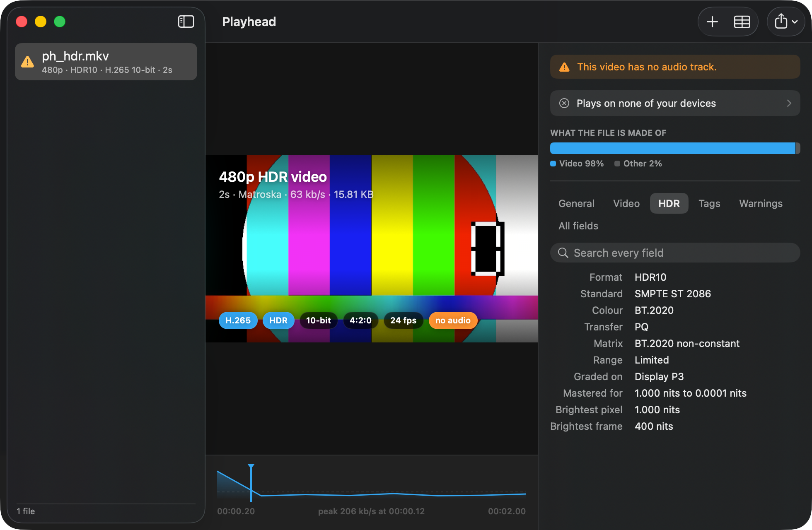Open the All fields tab
This screenshot has height=530, width=812.
(x=578, y=226)
